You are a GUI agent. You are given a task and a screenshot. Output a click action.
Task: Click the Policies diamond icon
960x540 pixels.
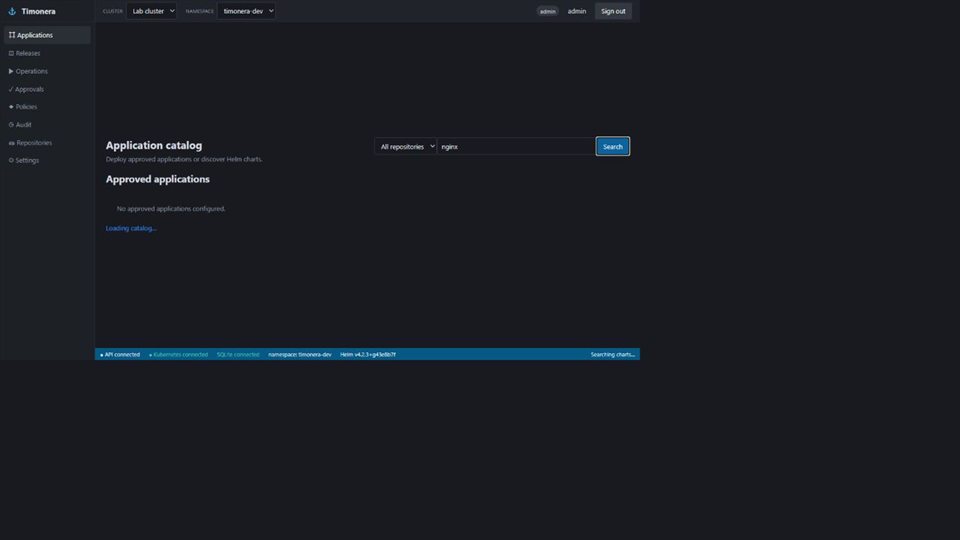point(11,107)
